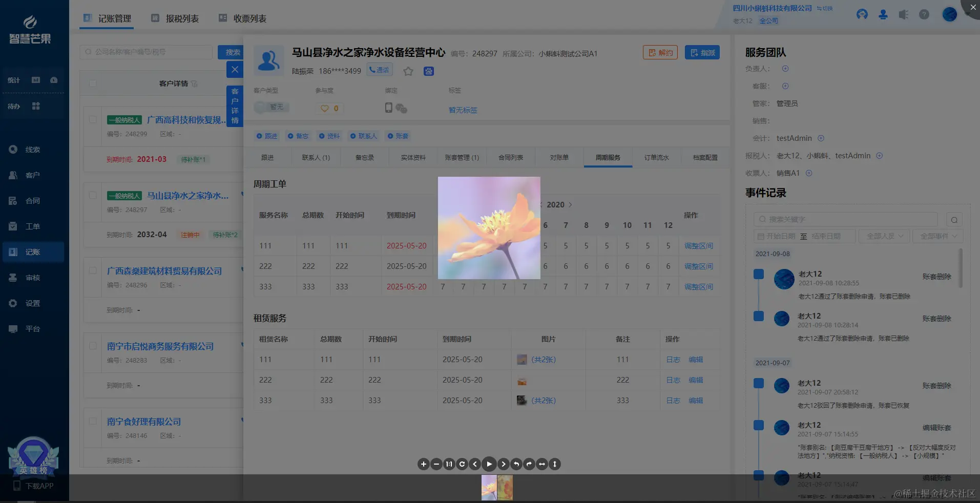Click the 解约 button
Screen dimensions: 980x503
tap(660, 52)
